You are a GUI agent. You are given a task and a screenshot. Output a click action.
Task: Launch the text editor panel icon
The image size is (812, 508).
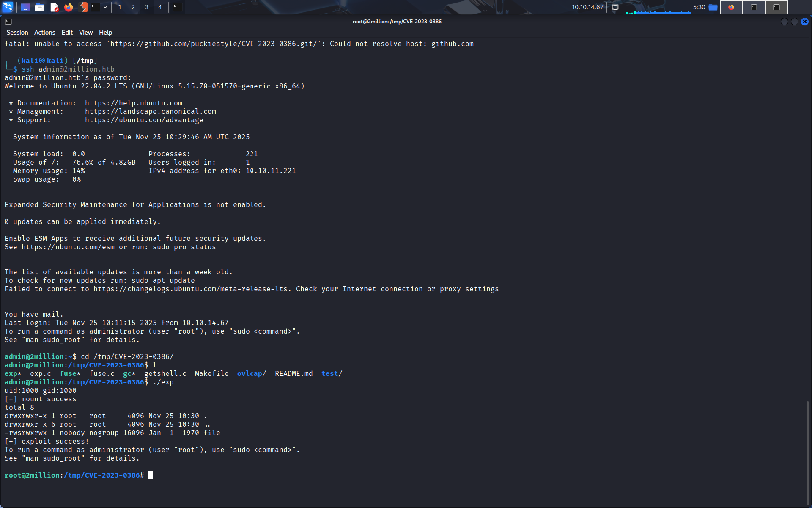click(54, 7)
